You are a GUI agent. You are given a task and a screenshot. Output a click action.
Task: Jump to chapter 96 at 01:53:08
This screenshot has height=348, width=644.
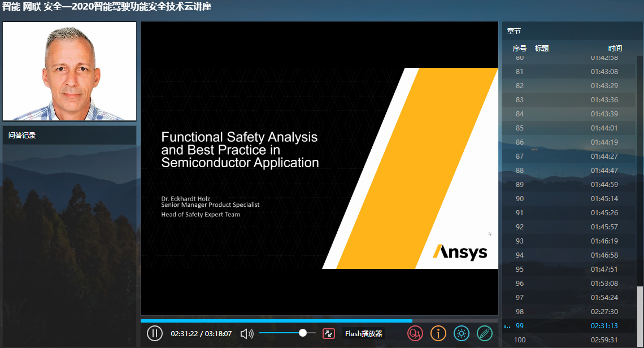[x=569, y=283]
